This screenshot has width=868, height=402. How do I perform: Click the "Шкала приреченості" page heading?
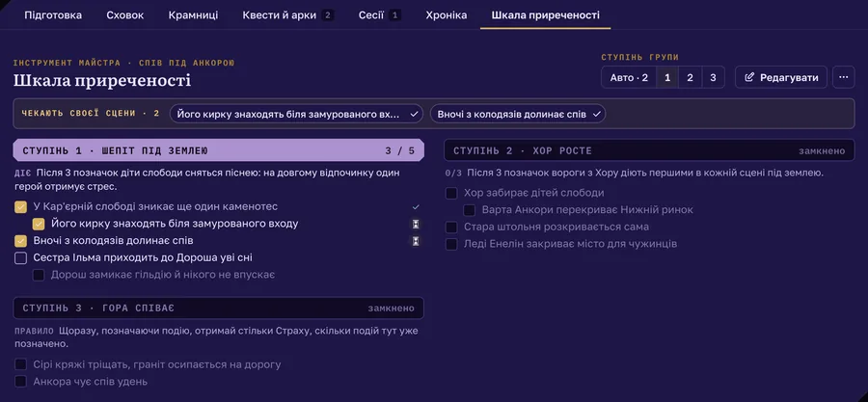point(102,81)
